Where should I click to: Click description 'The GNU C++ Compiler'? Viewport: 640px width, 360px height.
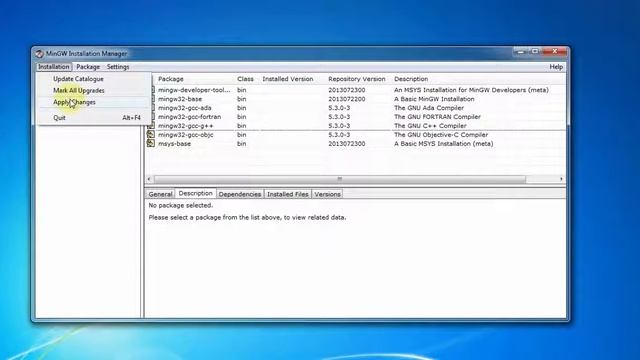coord(430,126)
